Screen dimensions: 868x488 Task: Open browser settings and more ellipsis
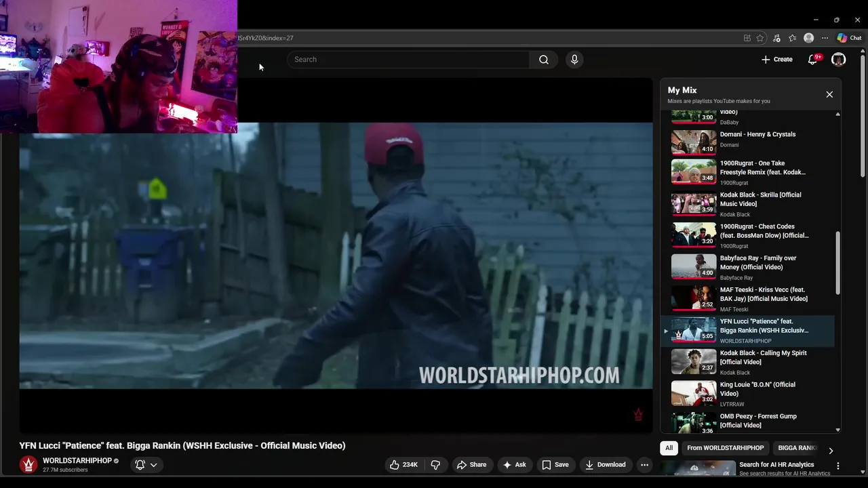click(x=825, y=38)
